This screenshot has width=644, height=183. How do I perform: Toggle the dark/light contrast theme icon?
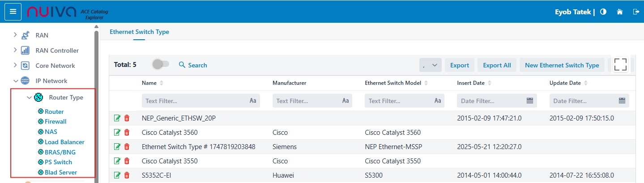pyautogui.click(x=603, y=12)
